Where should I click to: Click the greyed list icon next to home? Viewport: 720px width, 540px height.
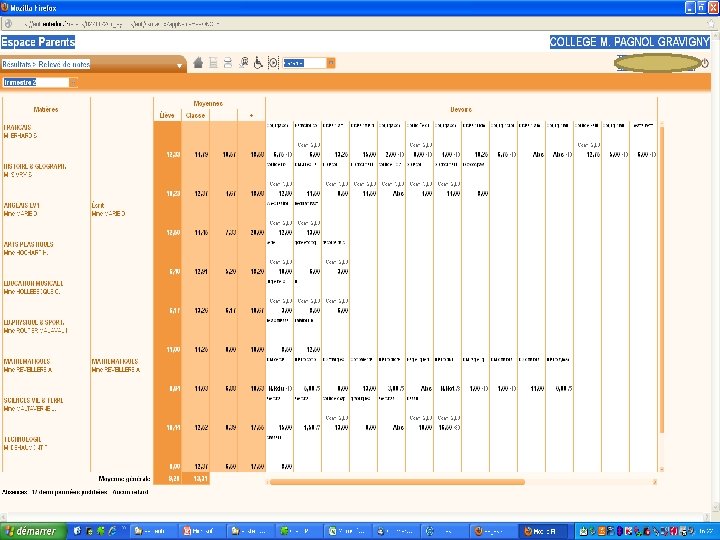coord(213,63)
